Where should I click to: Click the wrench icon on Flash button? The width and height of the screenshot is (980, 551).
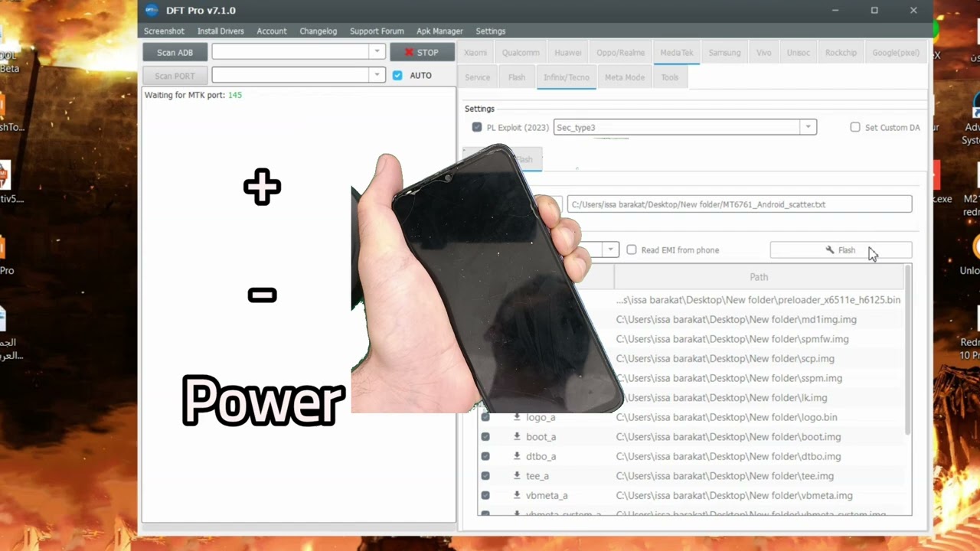[830, 250]
